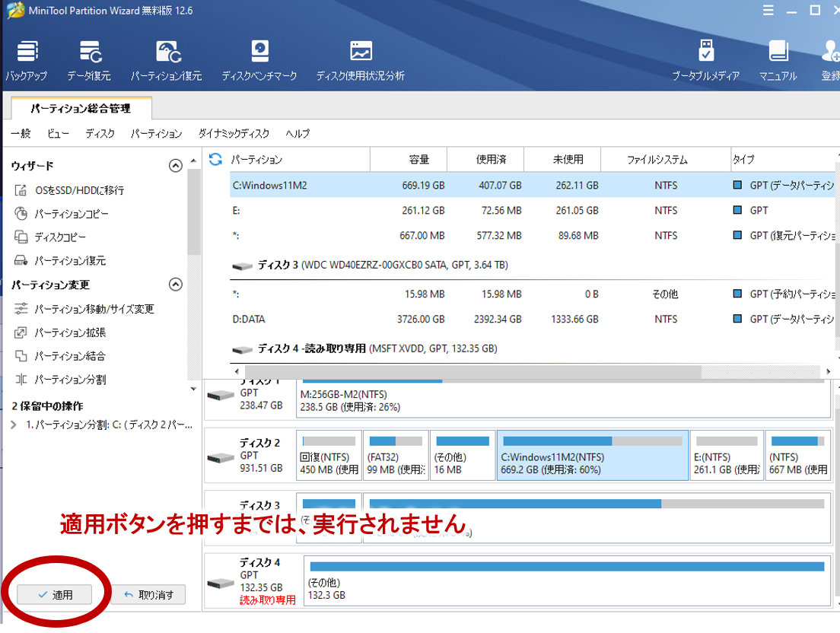The width and height of the screenshot is (840, 633).
Task: Select パーティション移動/サイズ変更 operation
Action: point(84,308)
